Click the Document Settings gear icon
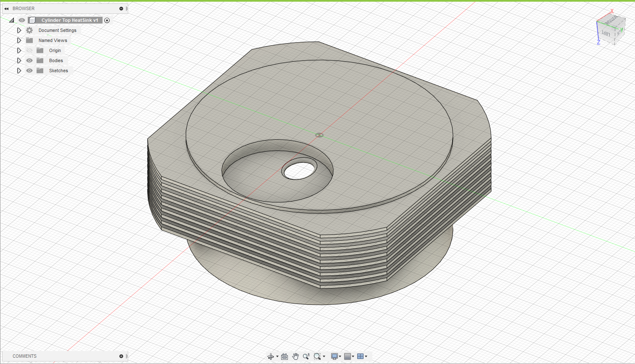The width and height of the screenshot is (635, 364). (x=29, y=30)
